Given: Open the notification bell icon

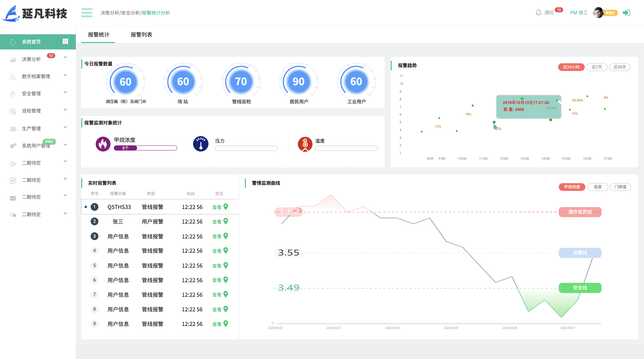Looking at the screenshot, I should [538, 13].
